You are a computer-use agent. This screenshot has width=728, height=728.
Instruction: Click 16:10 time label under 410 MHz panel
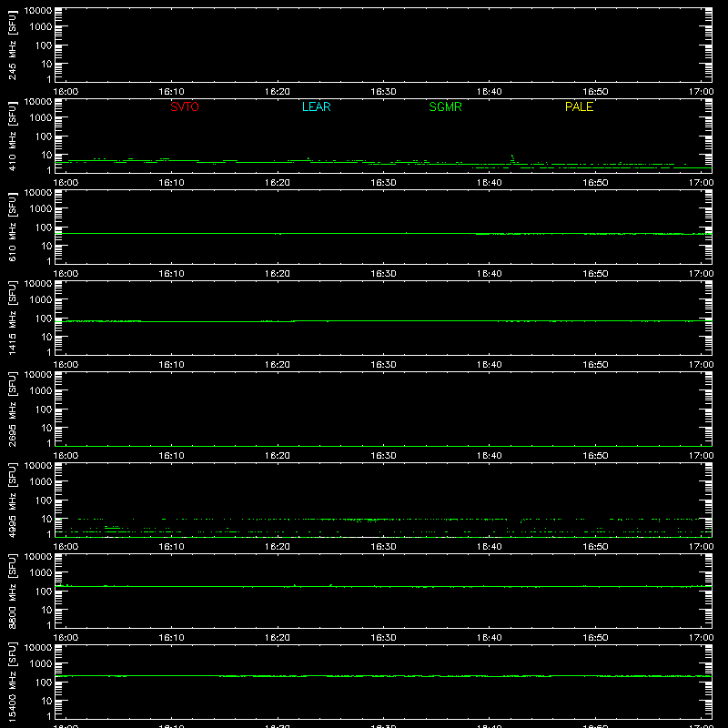[171, 183]
